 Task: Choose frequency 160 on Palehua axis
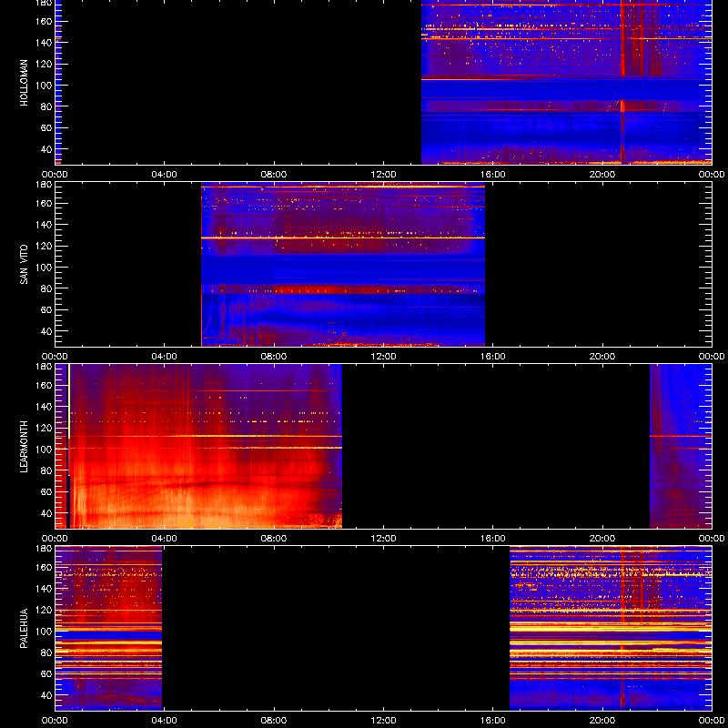(45, 567)
